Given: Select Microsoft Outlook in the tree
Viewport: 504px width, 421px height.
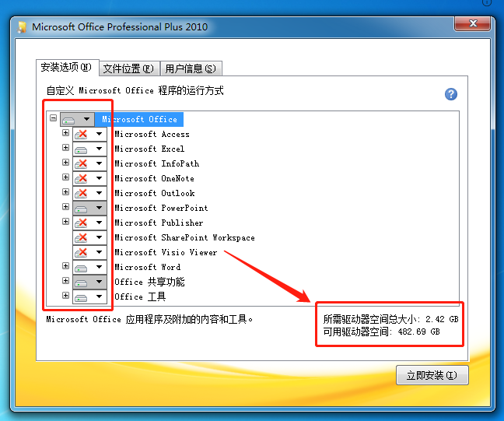Looking at the screenshot, I should (x=155, y=193).
